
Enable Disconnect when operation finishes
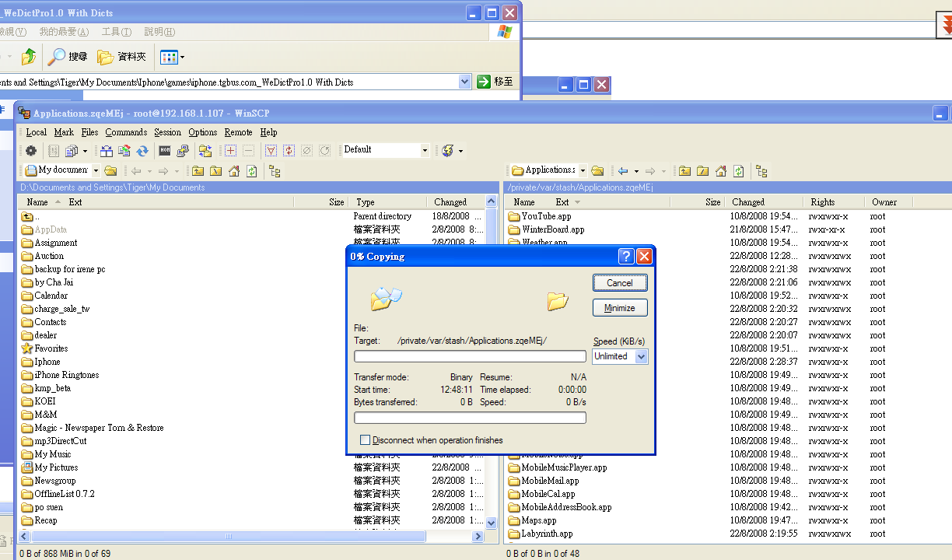coord(366,440)
